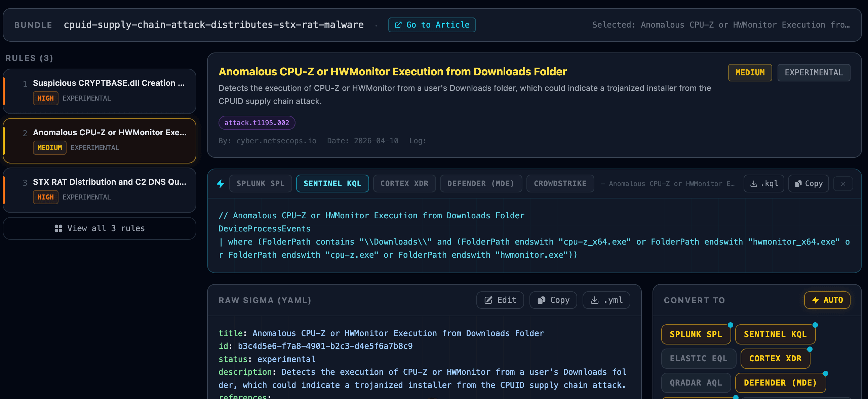Image resolution: width=868 pixels, height=399 pixels.
Task: Toggle Elastic EQL conversion target
Action: pyautogui.click(x=699, y=359)
